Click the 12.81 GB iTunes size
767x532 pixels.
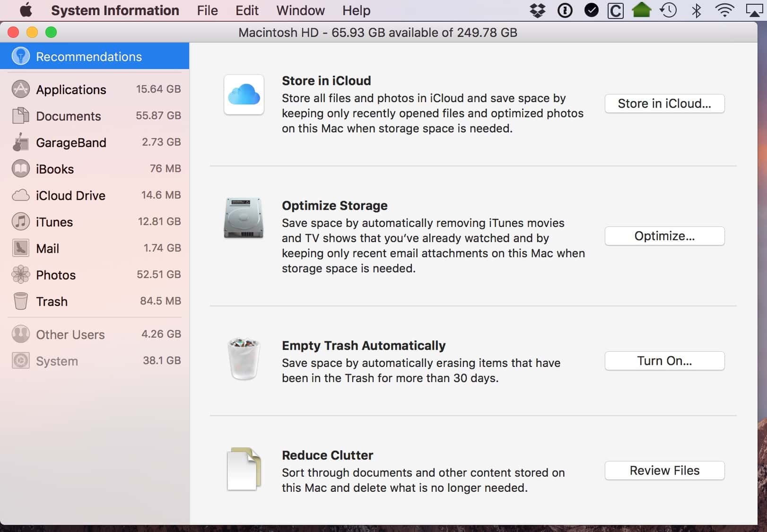tap(159, 221)
